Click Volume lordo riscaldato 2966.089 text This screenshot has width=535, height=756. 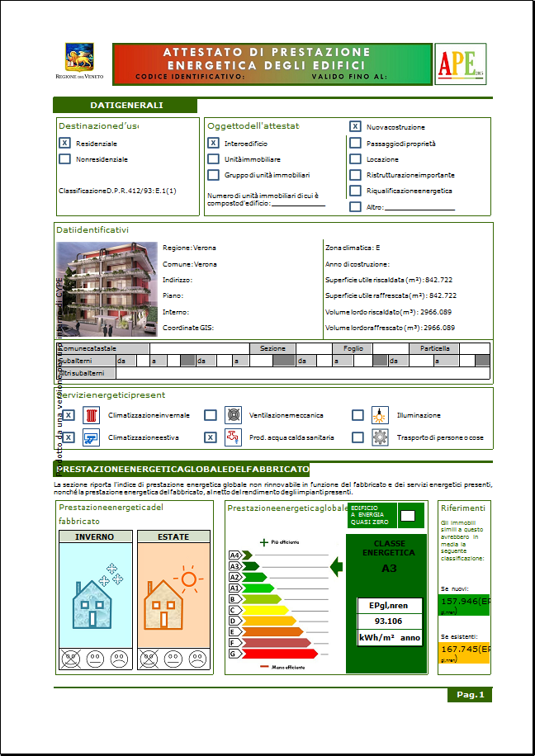[388, 312]
